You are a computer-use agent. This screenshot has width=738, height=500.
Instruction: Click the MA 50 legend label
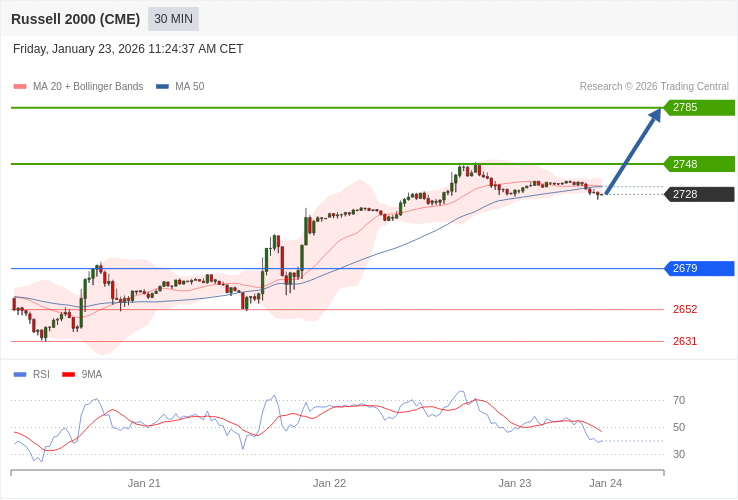[x=189, y=87]
